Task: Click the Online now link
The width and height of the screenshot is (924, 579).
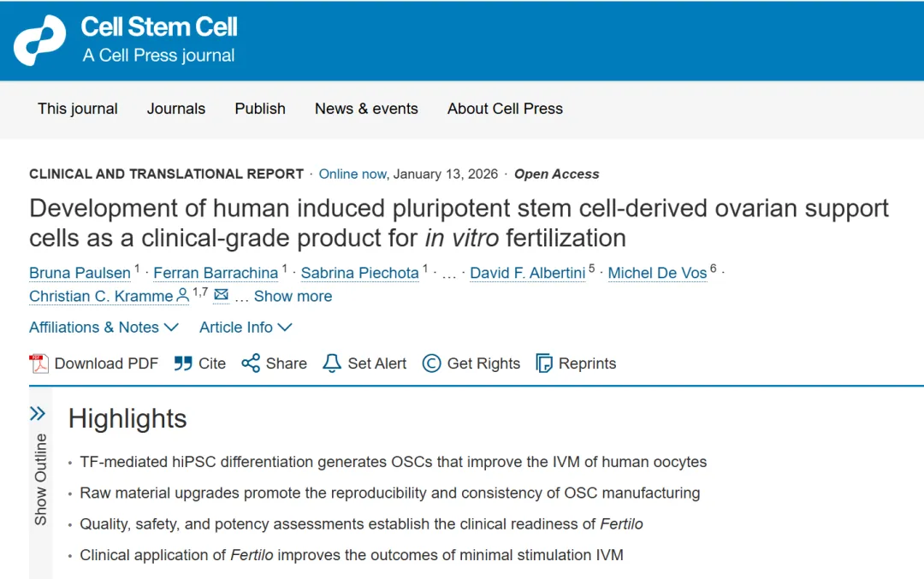Action: coord(352,174)
